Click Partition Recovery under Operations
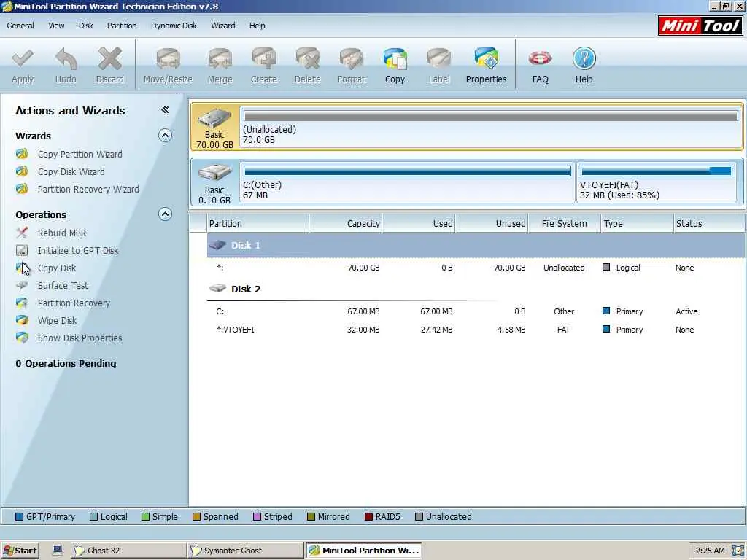The width and height of the screenshot is (747, 560). [x=74, y=303]
